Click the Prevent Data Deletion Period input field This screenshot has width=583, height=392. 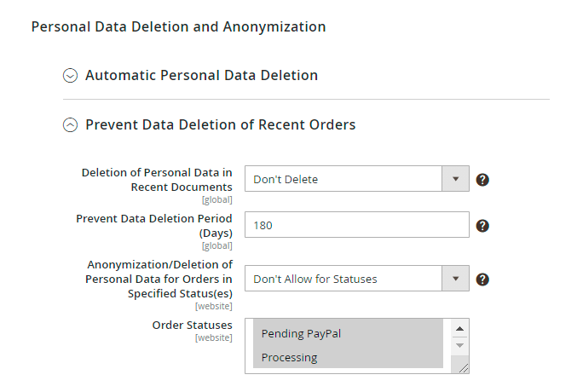pyautogui.click(x=357, y=226)
